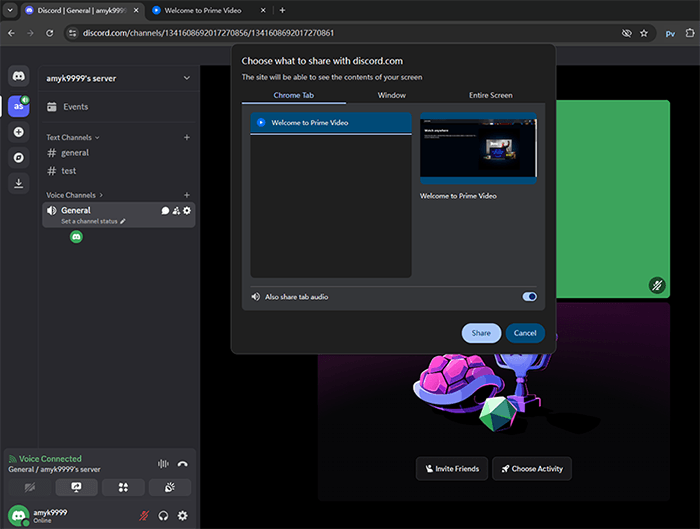This screenshot has height=529, width=700.
Task: Open noise suppression waveform icon
Action: (x=163, y=464)
